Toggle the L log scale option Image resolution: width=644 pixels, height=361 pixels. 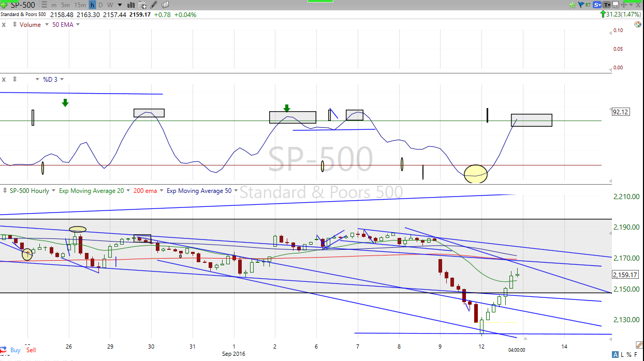623,354
